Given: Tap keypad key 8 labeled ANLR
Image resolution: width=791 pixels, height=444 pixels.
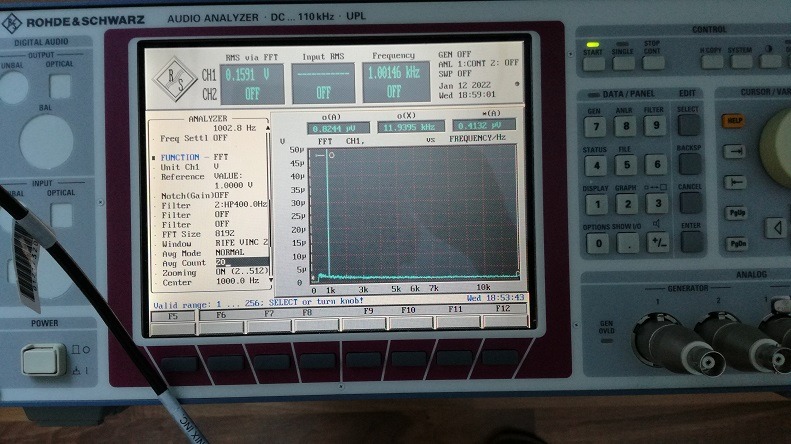Looking at the screenshot, I should pos(626,126).
